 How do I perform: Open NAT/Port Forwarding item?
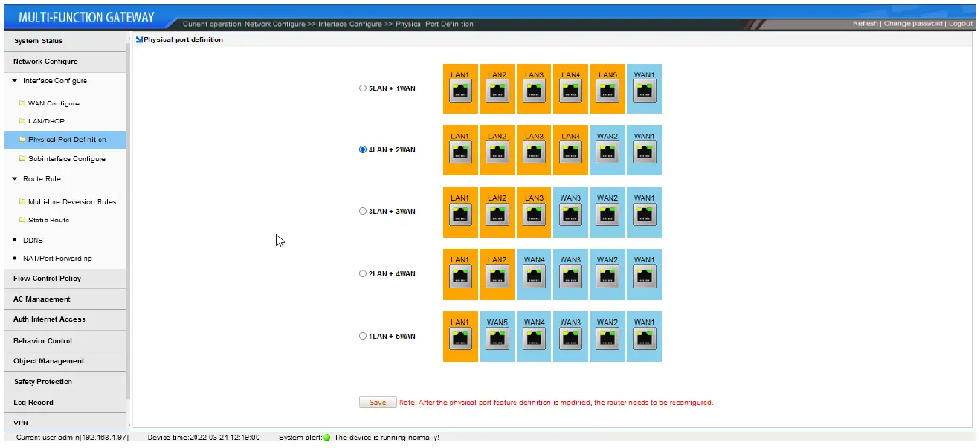(57, 259)
